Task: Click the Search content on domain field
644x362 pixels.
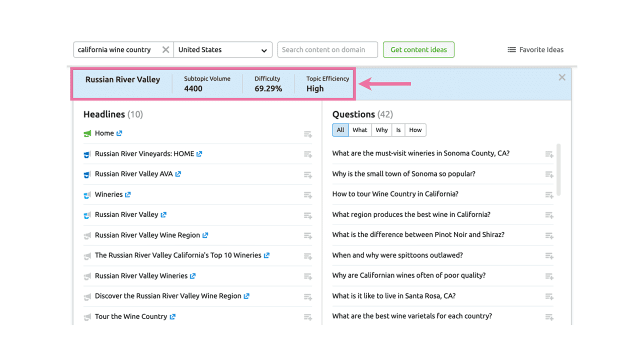Action: click(x=328, y=49)
